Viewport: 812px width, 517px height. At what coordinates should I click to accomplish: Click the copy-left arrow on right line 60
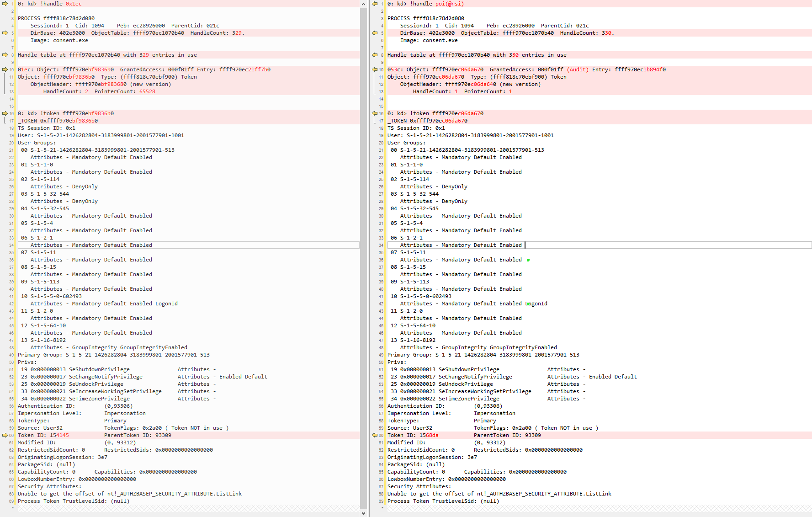[375, 435]
